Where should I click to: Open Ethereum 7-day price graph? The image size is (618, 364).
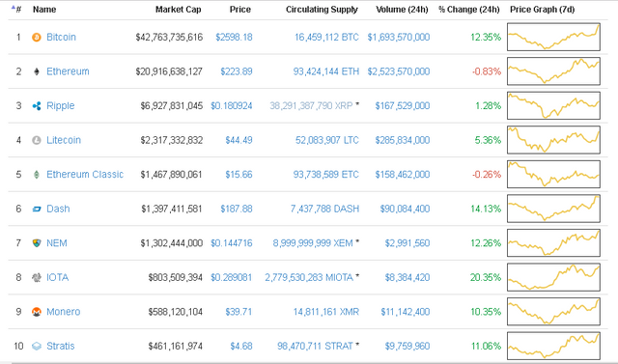coord(553,70)
